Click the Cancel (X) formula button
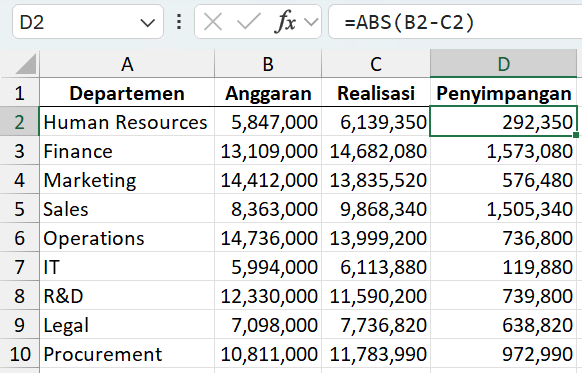The height and width of the screenshot is (373, 582). pyautogui.click(x=213, y=22)
